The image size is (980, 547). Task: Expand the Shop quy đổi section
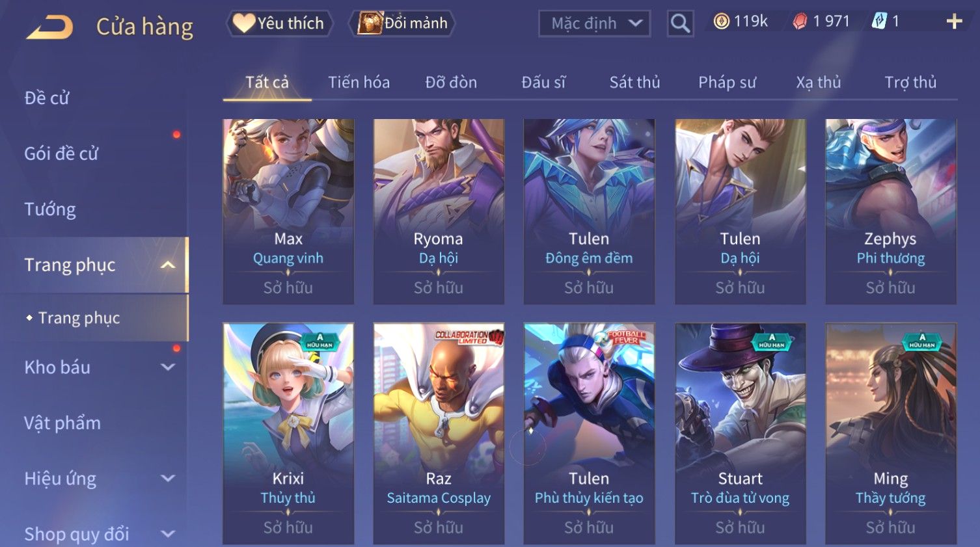point(168,534)
